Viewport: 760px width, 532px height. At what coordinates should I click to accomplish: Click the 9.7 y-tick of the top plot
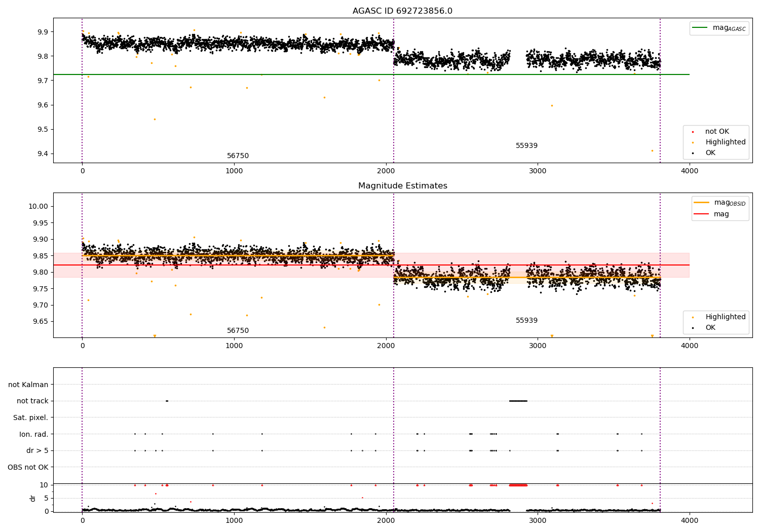[x=43, y=81]
